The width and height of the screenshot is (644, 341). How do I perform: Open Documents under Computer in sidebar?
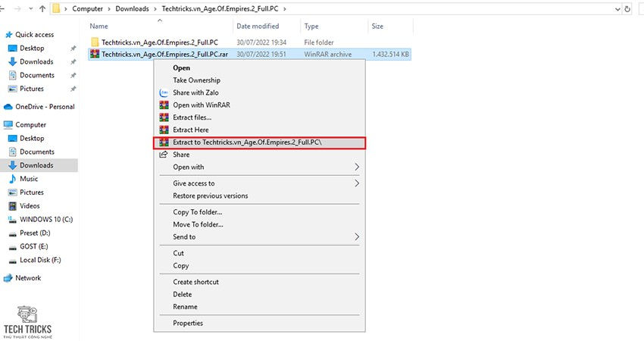point(39,152)
